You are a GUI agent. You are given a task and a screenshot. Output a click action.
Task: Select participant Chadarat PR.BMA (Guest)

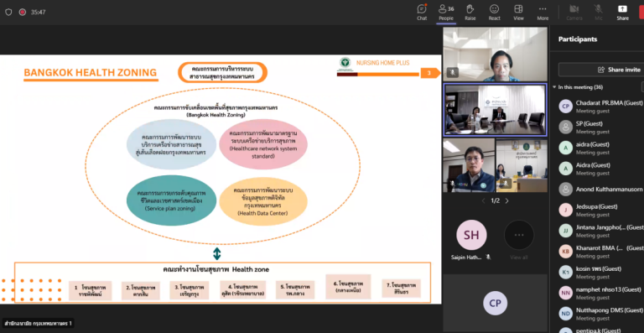point(601,107)
